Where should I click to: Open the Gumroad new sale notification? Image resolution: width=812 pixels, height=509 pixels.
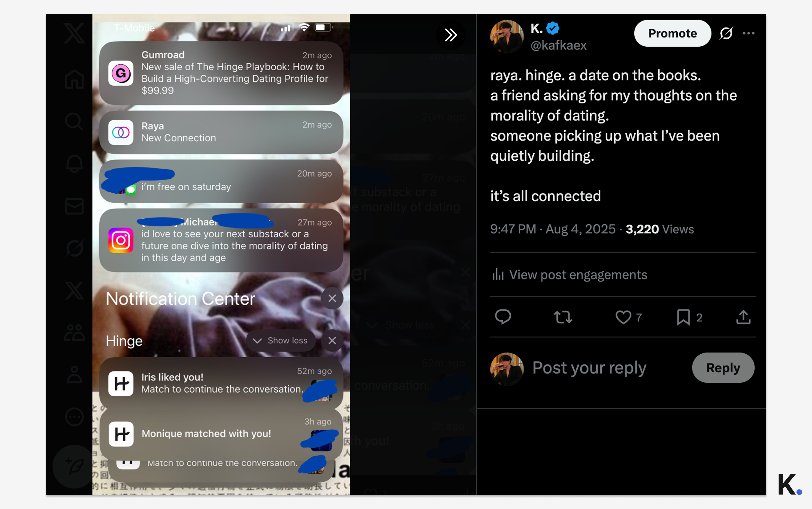(x=221, y=73)
